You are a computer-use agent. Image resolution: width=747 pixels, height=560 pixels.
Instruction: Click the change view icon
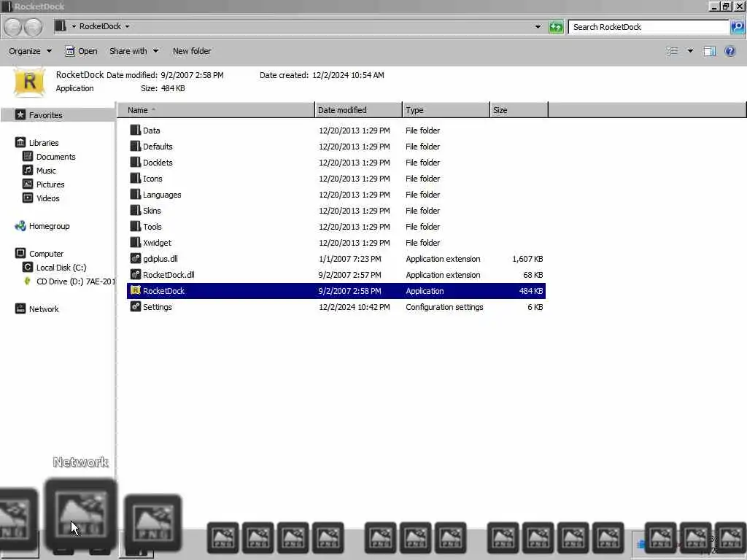(672, 51)
